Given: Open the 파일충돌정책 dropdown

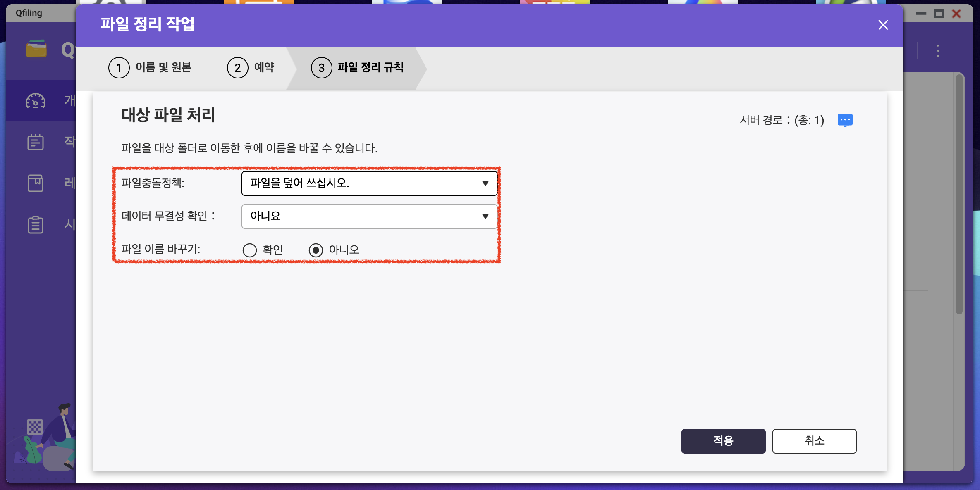Looking at the screenshot, I should pyautogui.click(x=369, y=183).
